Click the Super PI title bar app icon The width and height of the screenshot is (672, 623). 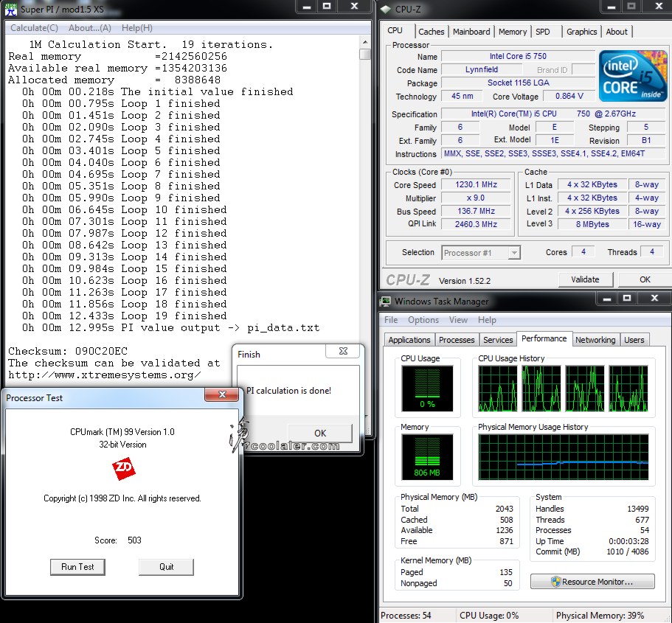11,9
